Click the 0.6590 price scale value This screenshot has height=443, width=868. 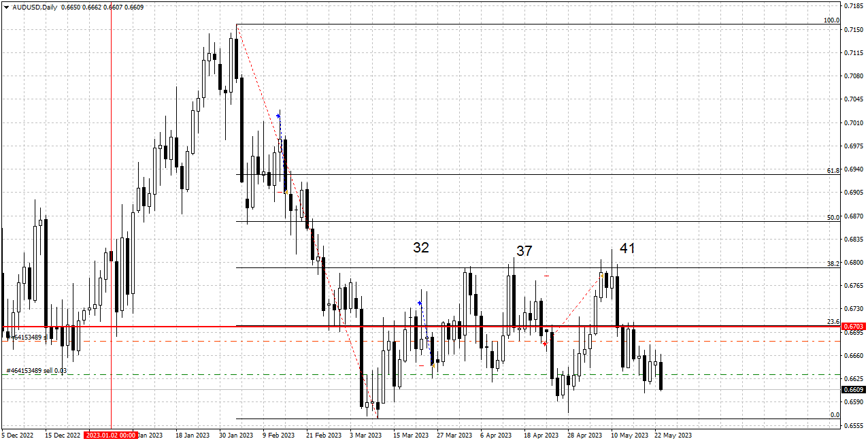[854, 402]
